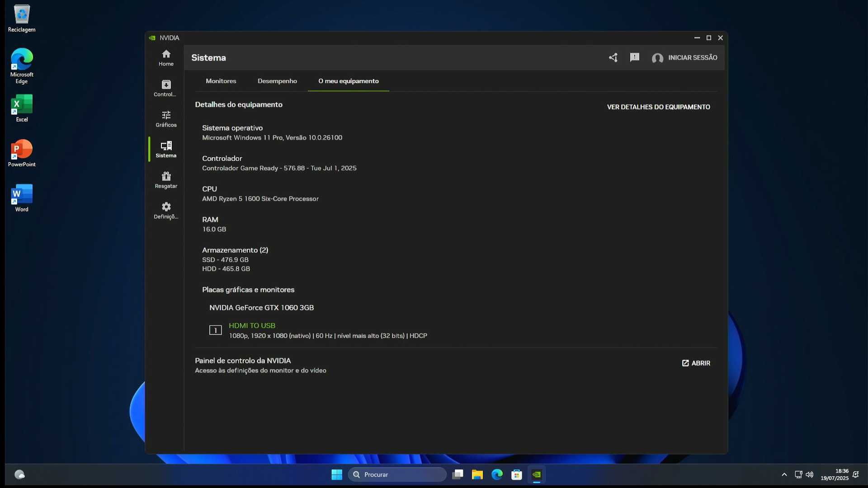Click 'SSD - 476.9 GB' storage entry

(225, 260)
